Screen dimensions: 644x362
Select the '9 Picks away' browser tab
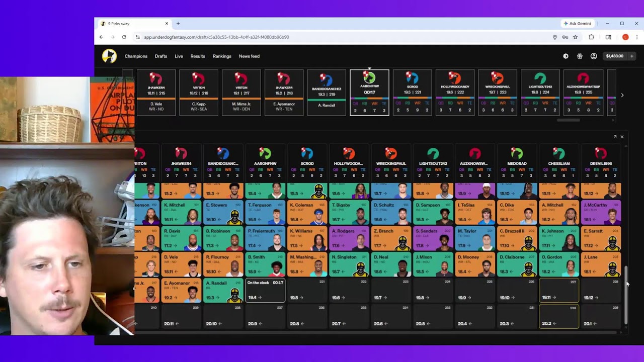(133, 24)
